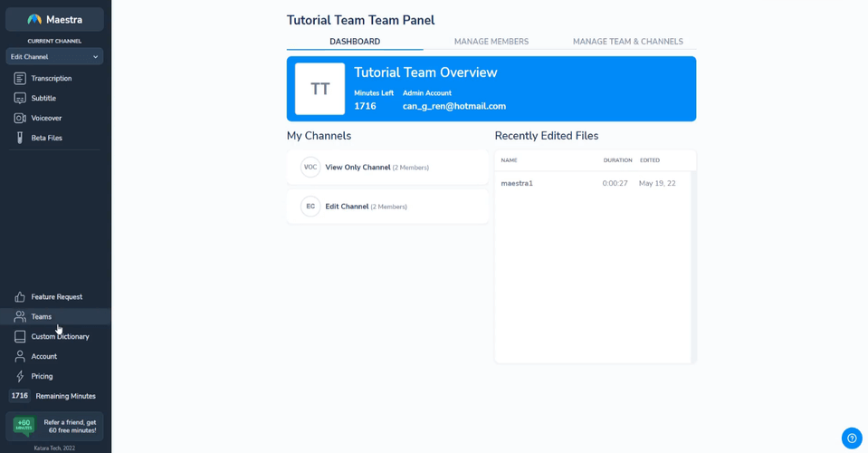Go to Feature Request page
This screenshot has height=453, width=868.
coord(56,297)
